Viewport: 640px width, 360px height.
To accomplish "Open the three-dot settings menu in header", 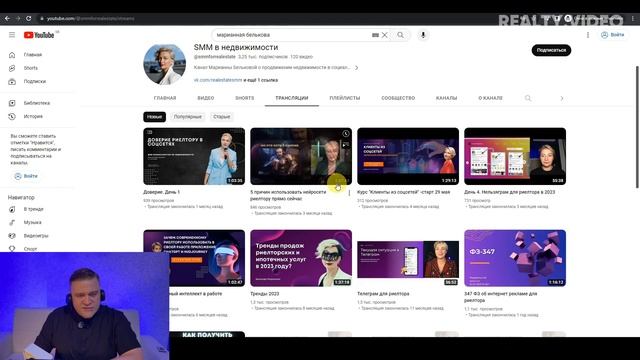I will tap(588, 35).
